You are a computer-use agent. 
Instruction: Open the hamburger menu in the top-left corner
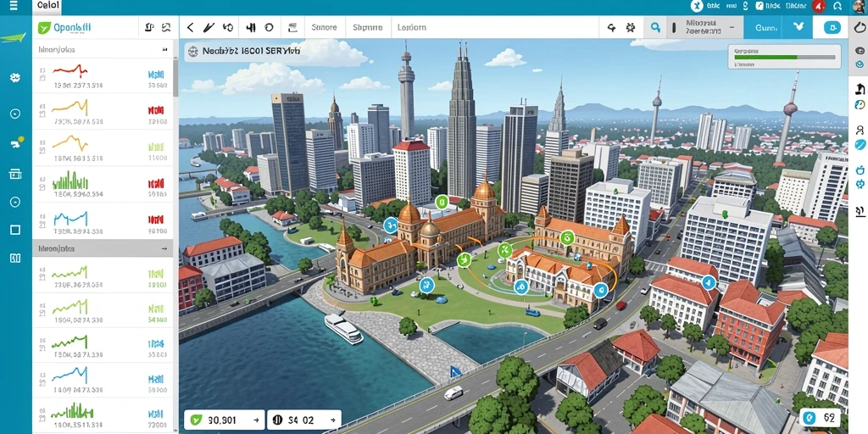click(x=14, y=7)
